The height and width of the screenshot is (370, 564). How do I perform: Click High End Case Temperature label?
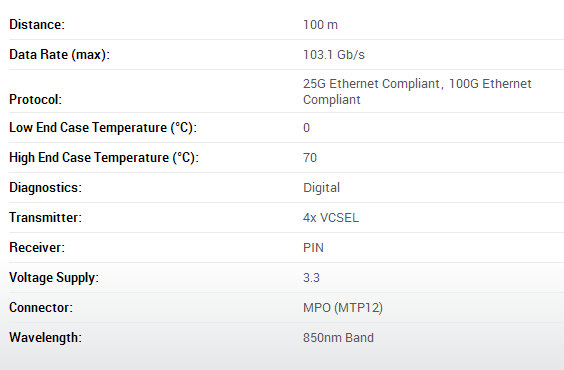104,158
